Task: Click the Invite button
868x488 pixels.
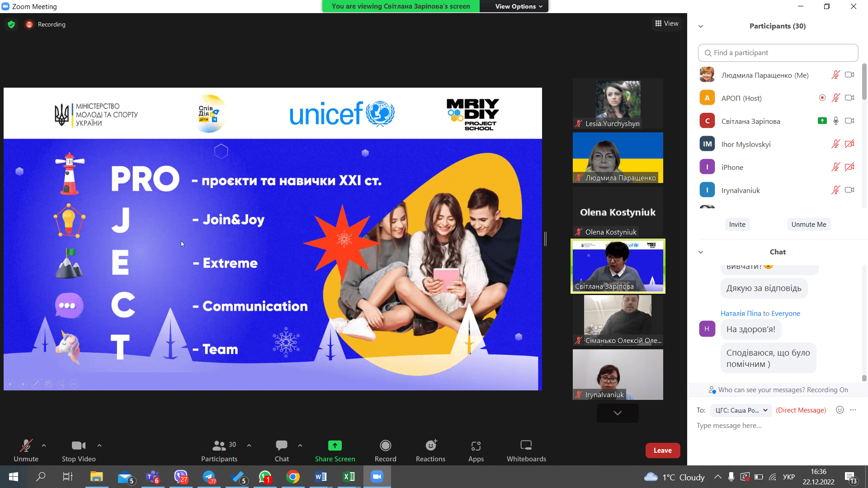Action: click(737, 225)
